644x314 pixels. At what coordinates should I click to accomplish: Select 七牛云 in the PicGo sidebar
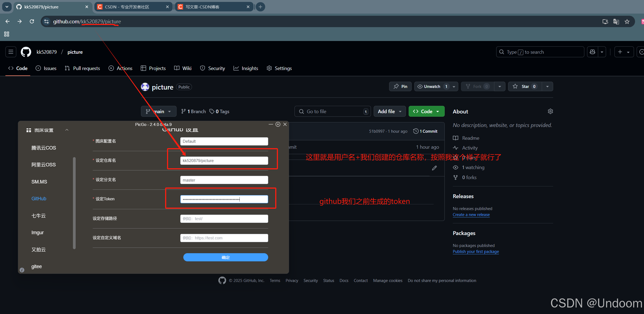(39, 216)
